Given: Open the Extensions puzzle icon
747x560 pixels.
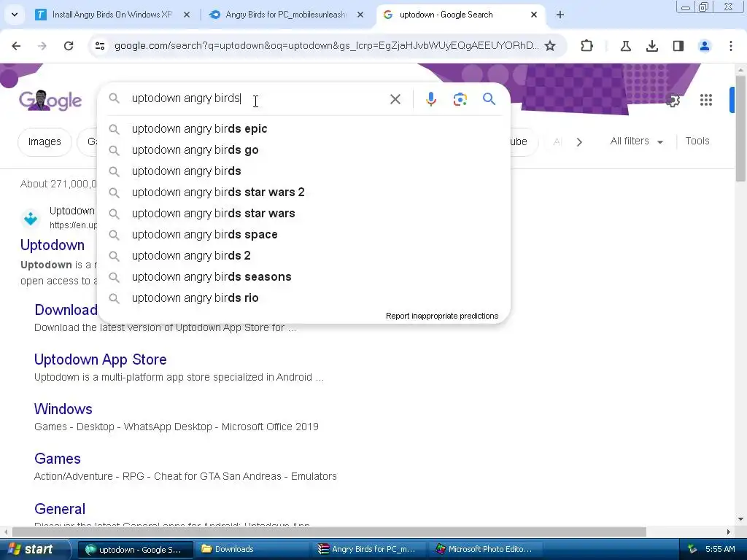Looking at the screenshot, I should pos(587,46).
